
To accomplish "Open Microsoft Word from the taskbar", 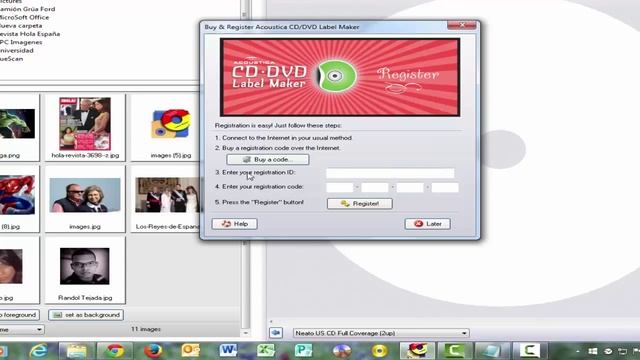I will (228, 351).
